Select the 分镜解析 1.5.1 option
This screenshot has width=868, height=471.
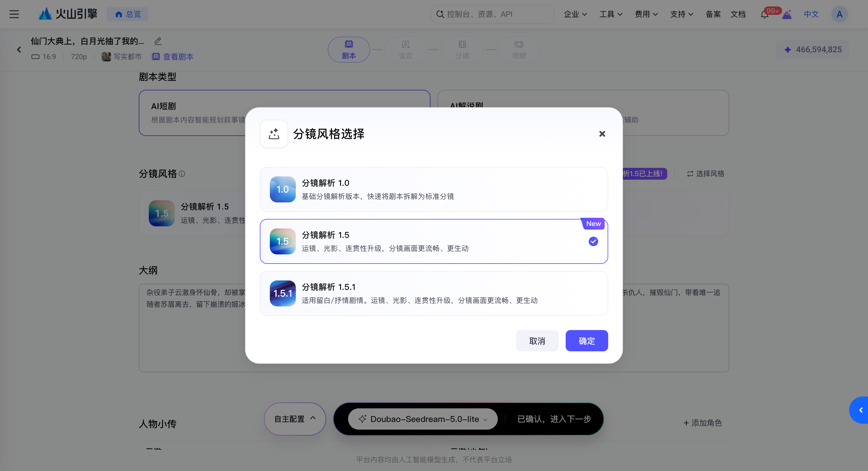(x=434, y=293)
